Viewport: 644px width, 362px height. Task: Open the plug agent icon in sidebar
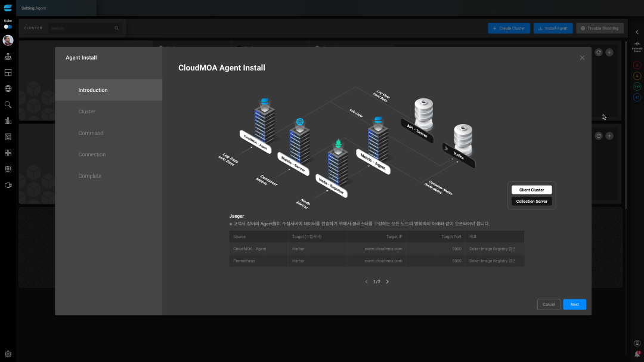click(x=8, y=185)
